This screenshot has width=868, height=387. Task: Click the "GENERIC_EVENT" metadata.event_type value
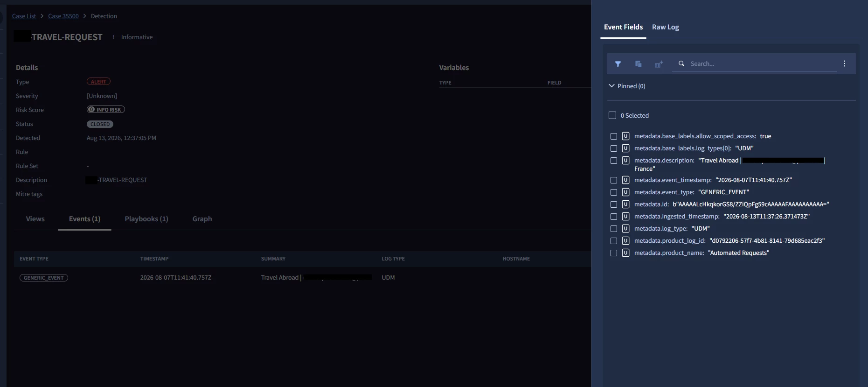(x=724, y=192)
